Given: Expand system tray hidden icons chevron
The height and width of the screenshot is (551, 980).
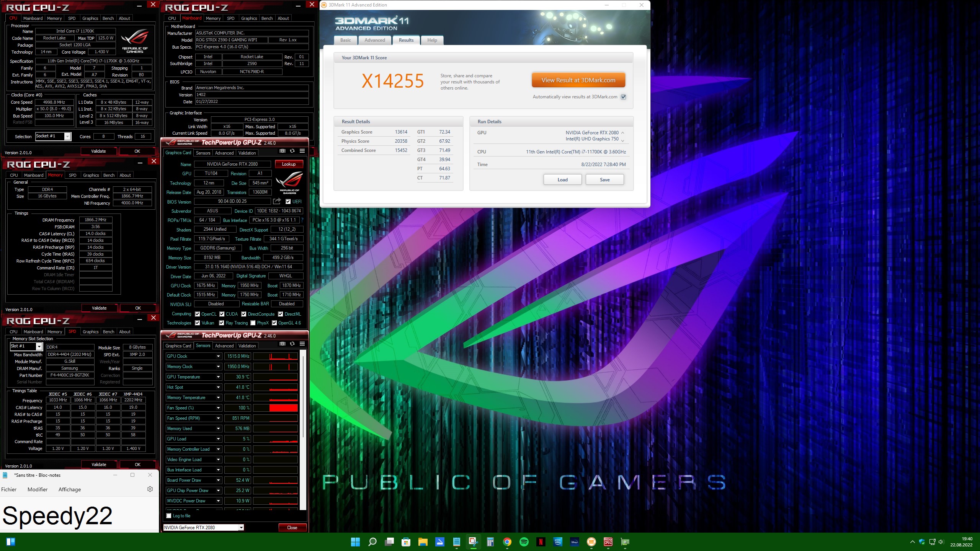Looking at the screenshot, I should click(912, 542).
